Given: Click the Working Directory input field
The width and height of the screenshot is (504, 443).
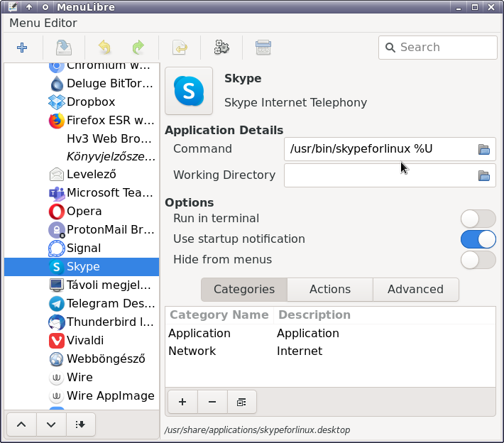Looking at the screenshot, I should tap(390, 175).
